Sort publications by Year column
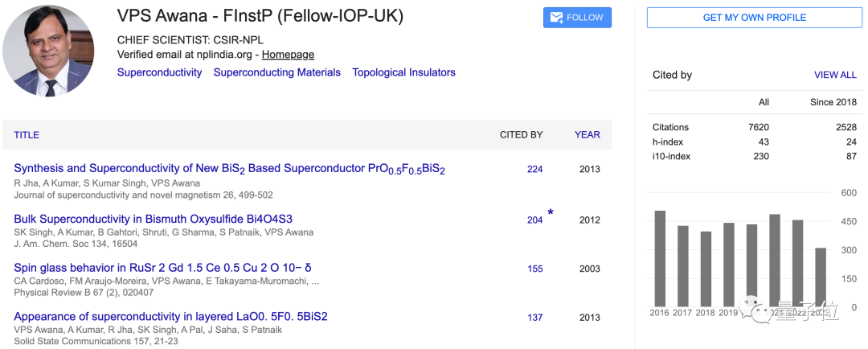Image resolution: width=868 pixels, height=349 pixels. pos(587,135)
